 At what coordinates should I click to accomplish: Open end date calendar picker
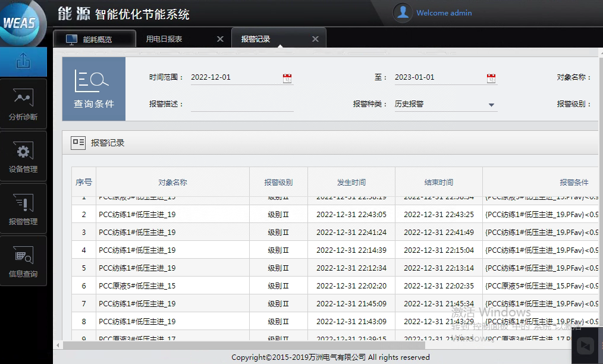pyautogui.click(x=491, y=78)
